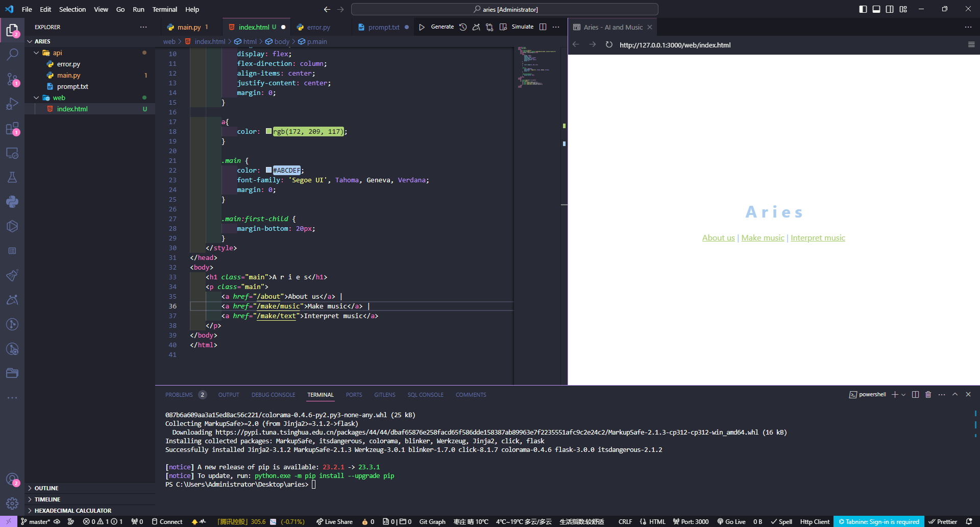980x527 pixels.
Task: Expand the OUTLINE section
Action: coord(90,488)
